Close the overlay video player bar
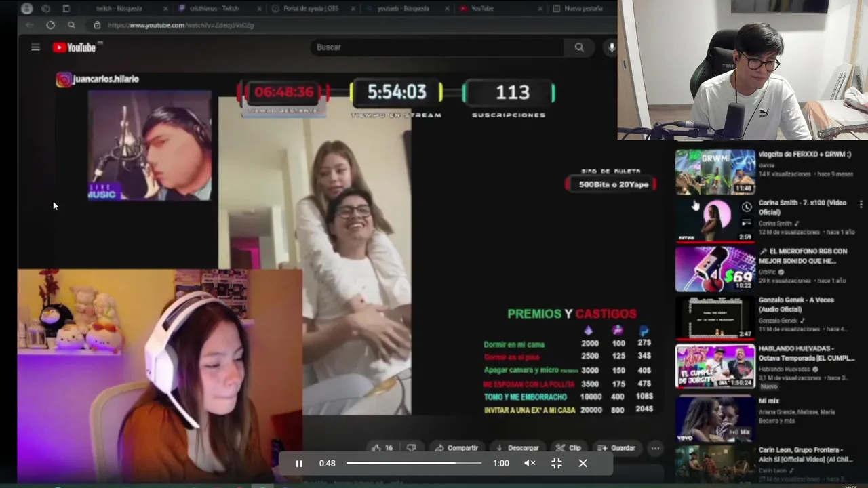868x488 pixels. click(x=583, y=464)
